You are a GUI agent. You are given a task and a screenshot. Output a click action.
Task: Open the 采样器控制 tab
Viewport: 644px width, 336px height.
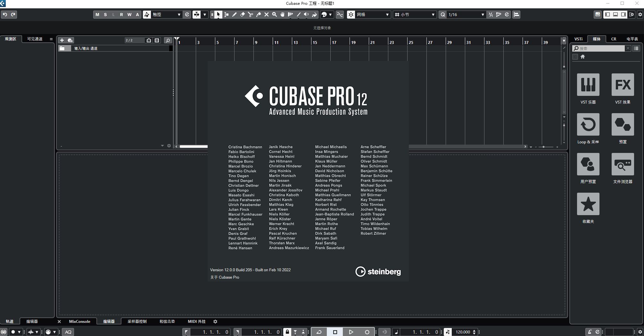point(137,321)
